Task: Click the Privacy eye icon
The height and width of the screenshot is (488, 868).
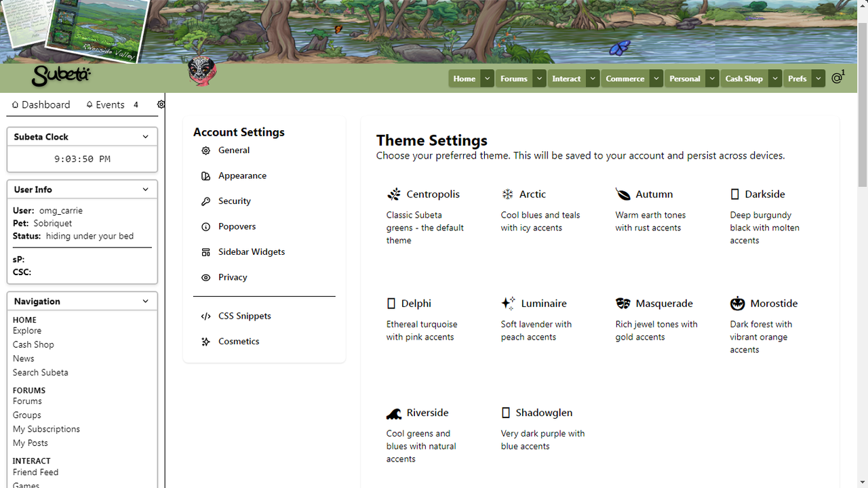Action: coord(205,278)
